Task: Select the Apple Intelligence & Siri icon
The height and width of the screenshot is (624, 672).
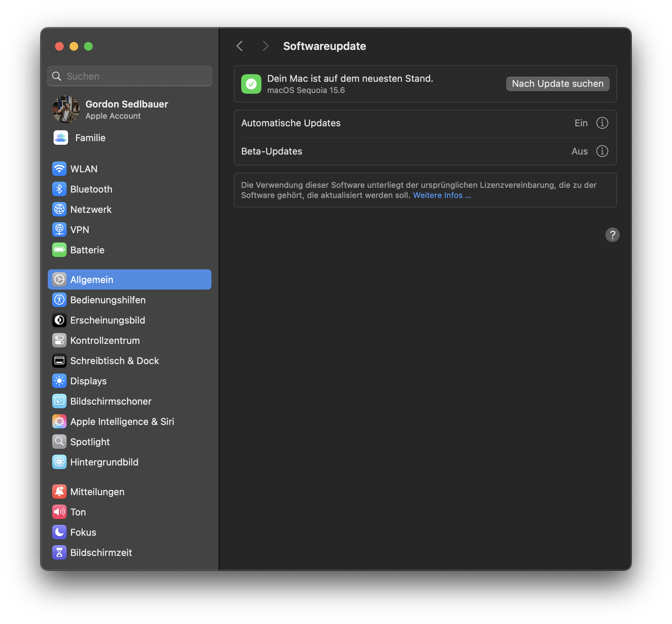Action: point(59,421)
